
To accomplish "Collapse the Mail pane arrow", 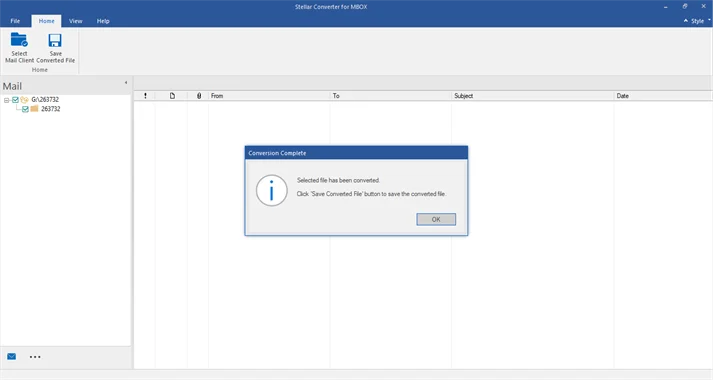I will pyautogui.click(x=126, y=83).
